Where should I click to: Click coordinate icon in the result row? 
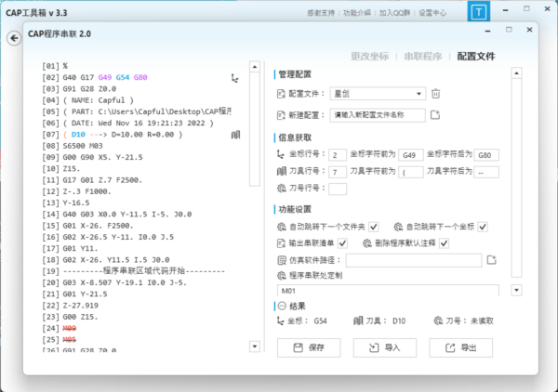[x=281, y=320]
